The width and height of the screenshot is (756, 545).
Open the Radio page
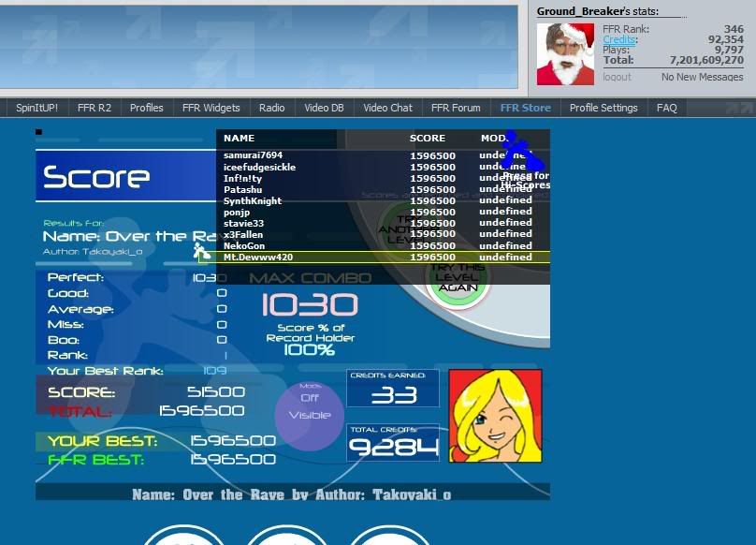pyautogui.click(x=271, y=108)
